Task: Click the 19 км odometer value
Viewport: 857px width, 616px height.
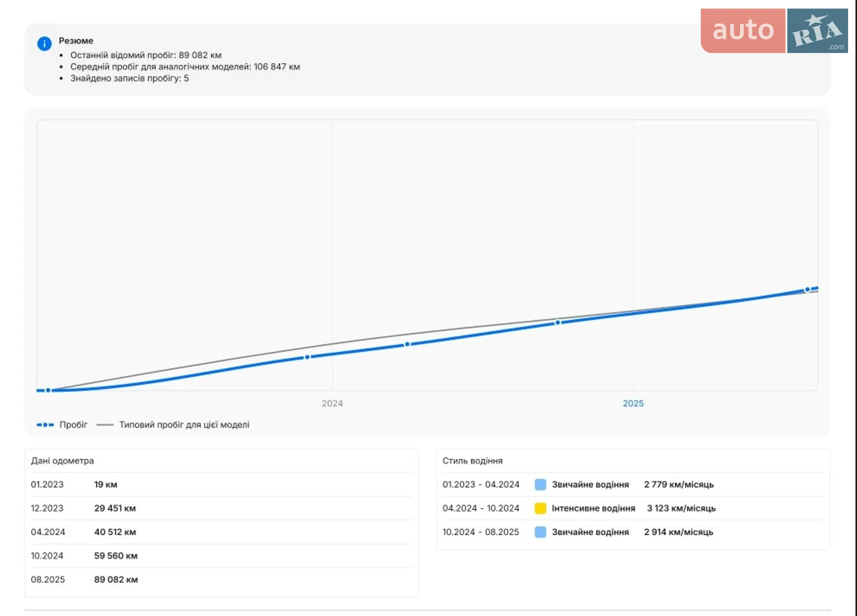Action: point(106,484)
